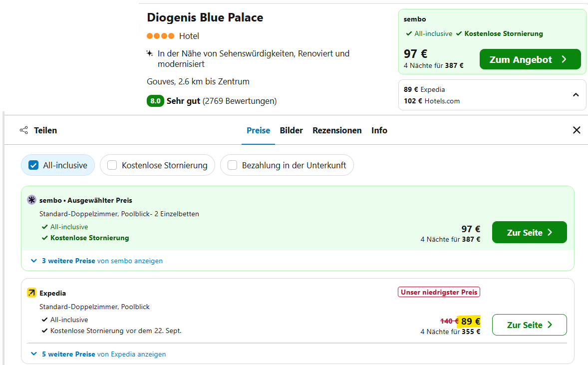The image size is (588, 365).
Task: Uncheck the All-inclusive filter
Action: [x=34, y=165]
